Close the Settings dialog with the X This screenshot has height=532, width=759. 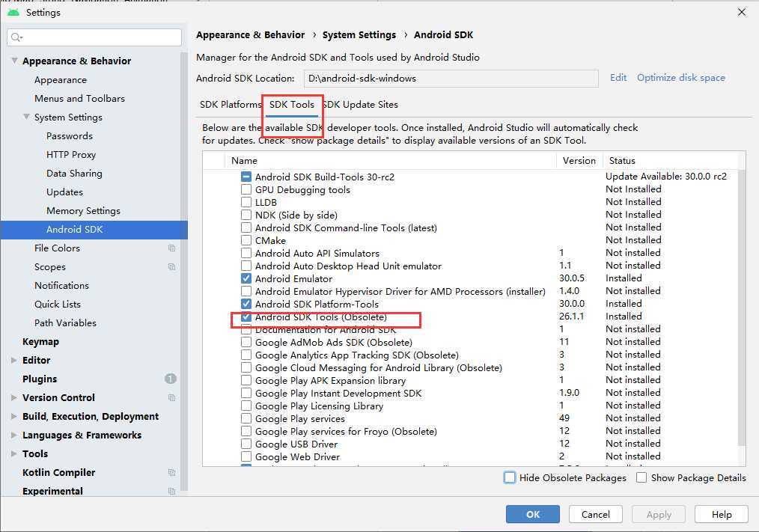coord(742,12)
